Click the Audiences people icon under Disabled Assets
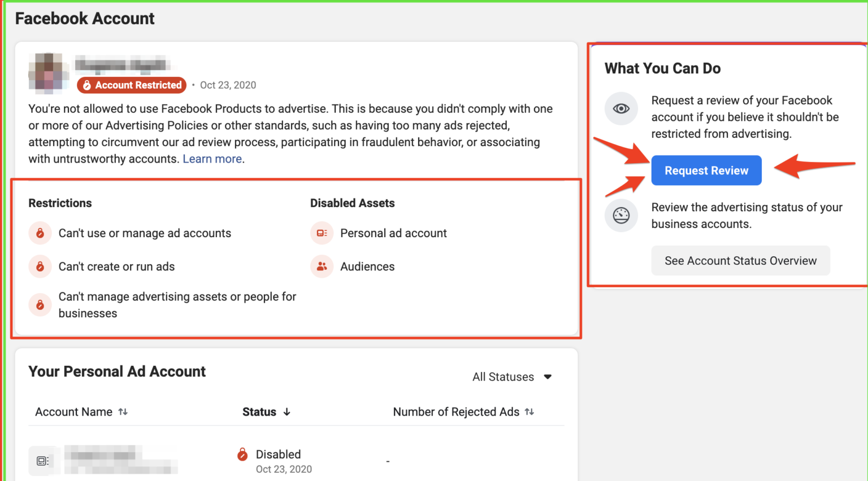The image size is (868, 481). tap(322, 266)
